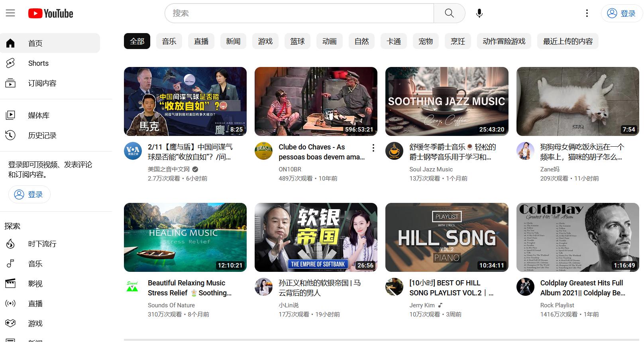Screen dimensions: 644x342
Task: Open title 孙正义和他的软银帝国
Action: 320,288
